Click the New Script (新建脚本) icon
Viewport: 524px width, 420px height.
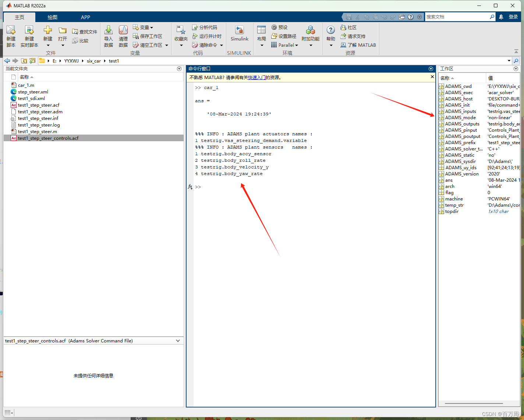(11, 31)
